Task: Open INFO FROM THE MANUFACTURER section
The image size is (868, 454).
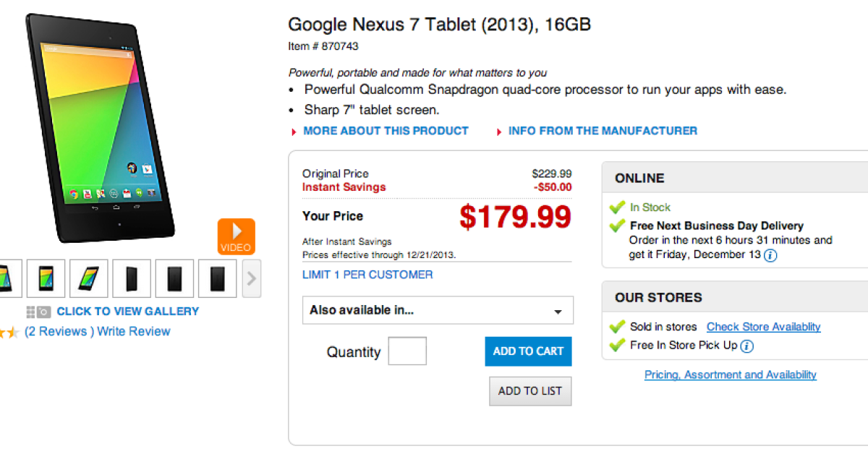Action: (603, 131)
